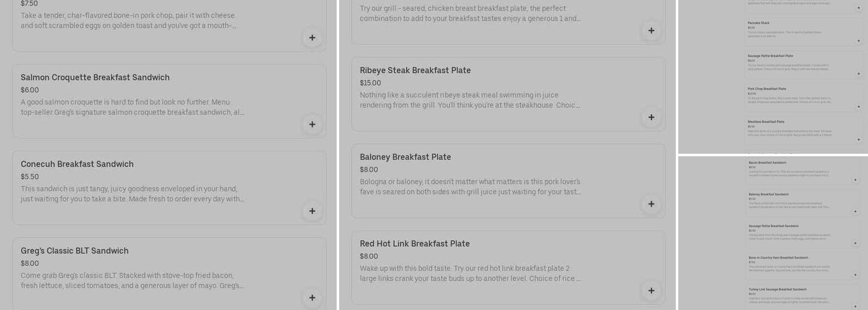Tap plus button on Pancake Stack
868x310 pixels.
[x=859, y=41]
